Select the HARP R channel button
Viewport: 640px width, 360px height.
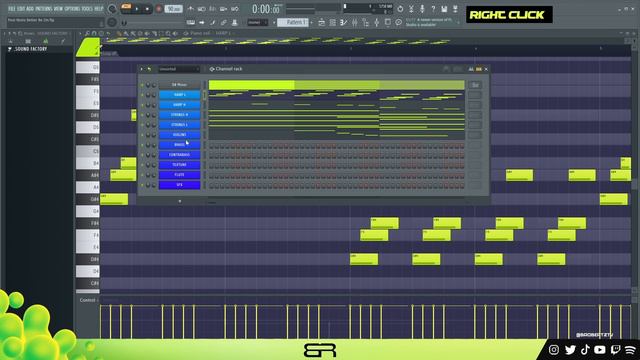click(x=179, y=105)
